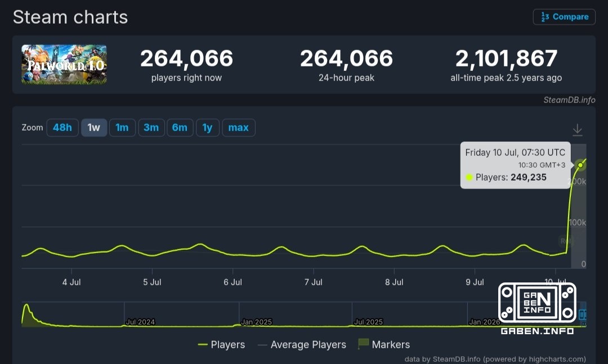The image size is (608, 364).
Task: Show max time range
Action: point(239,128)
